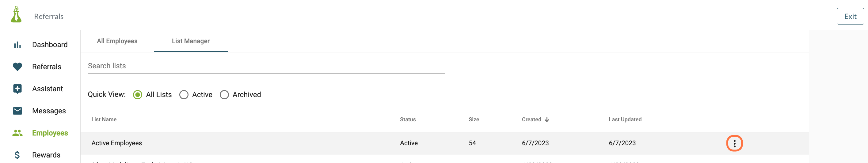Viewport: 868px width, 163px height.
Task: Switch to the All Employees tab
Action: click(x=117, y=41)
